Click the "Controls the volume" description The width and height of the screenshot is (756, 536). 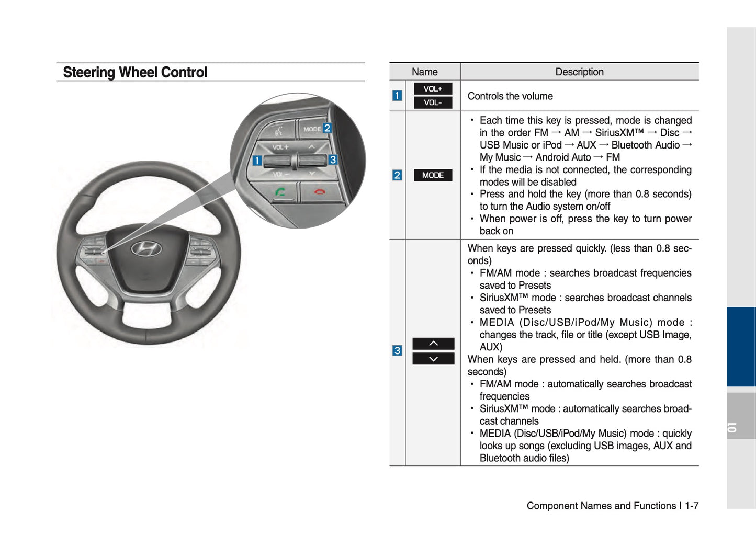[510, 96]
